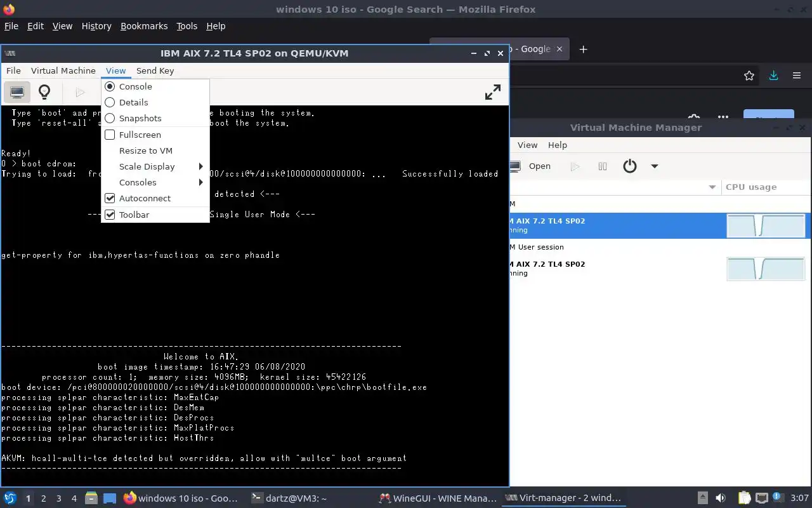Switch to Firefox window in taskbar
This screenshot has height=508, width=812.
click(x=181, y=498)
